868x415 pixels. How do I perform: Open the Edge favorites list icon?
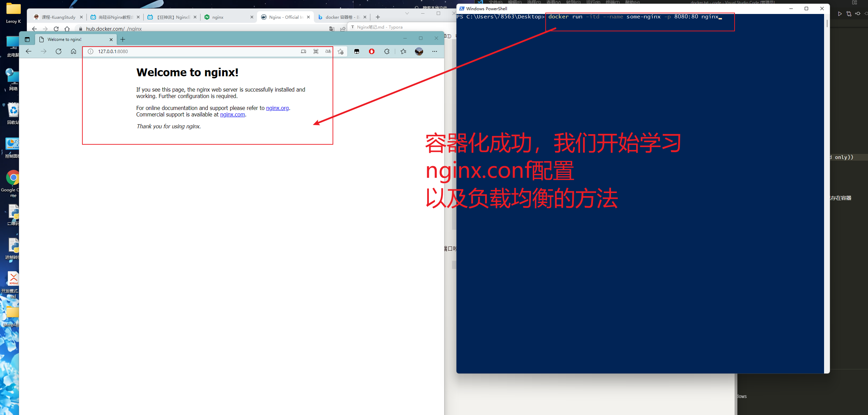pos(403,51)
